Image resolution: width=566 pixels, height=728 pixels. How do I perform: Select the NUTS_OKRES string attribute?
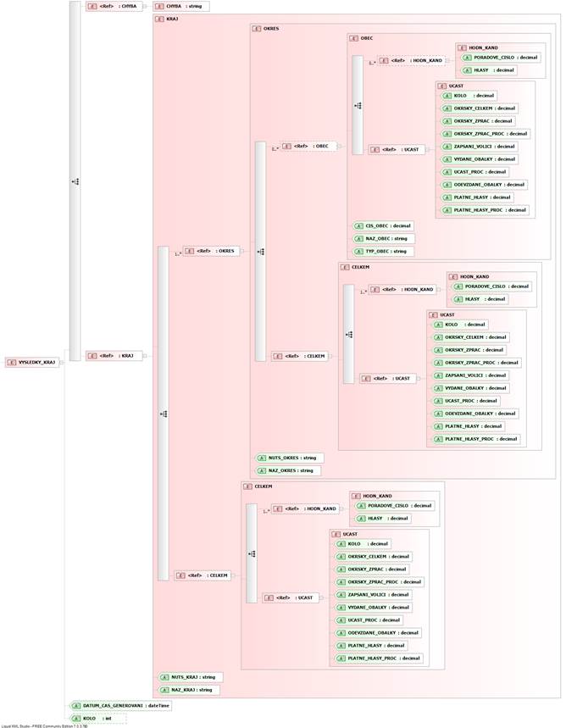pos(286,458)
